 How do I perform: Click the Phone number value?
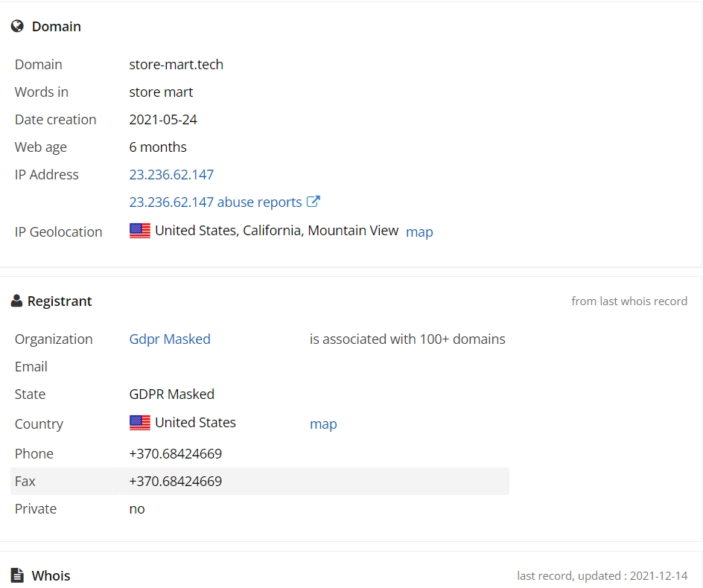[x=175, y=453]
